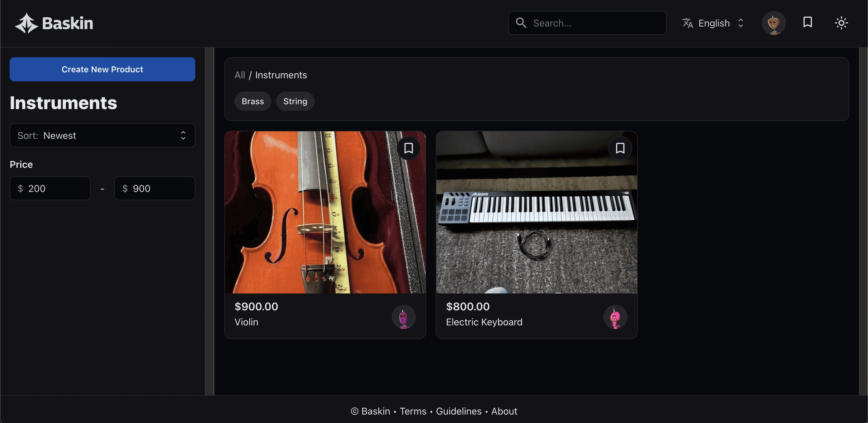Filter by the Brass category

point(252,101)
